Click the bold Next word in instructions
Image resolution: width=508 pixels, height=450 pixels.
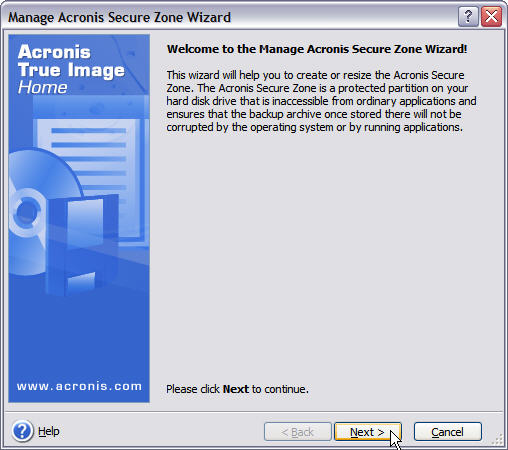pos(236,389)
